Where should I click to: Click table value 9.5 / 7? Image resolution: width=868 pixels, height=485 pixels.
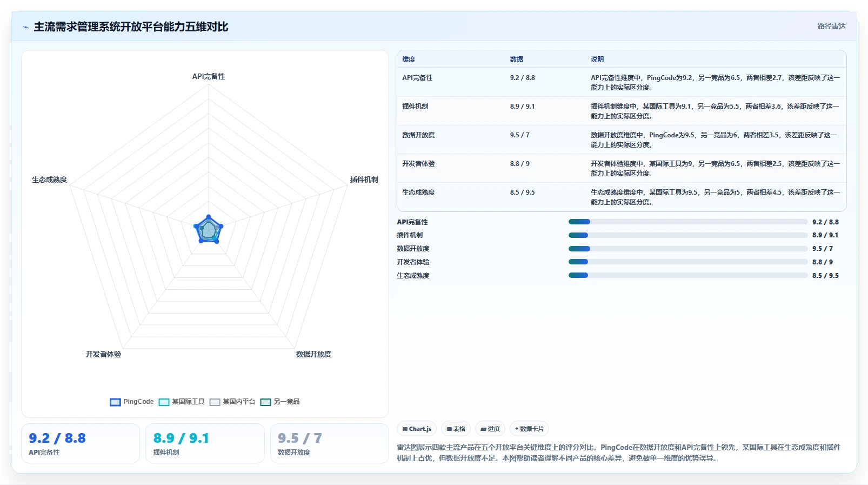pos(519,135)
